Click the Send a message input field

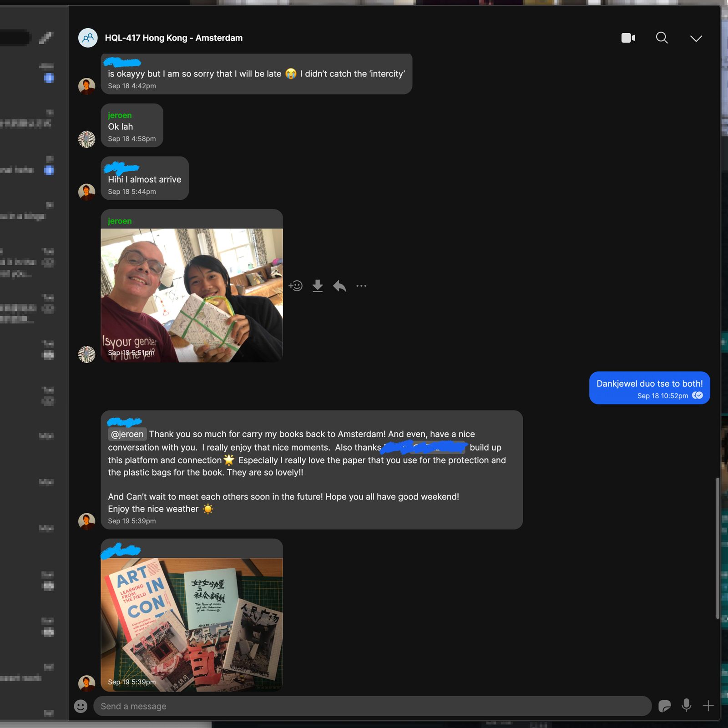coord(372,706)
